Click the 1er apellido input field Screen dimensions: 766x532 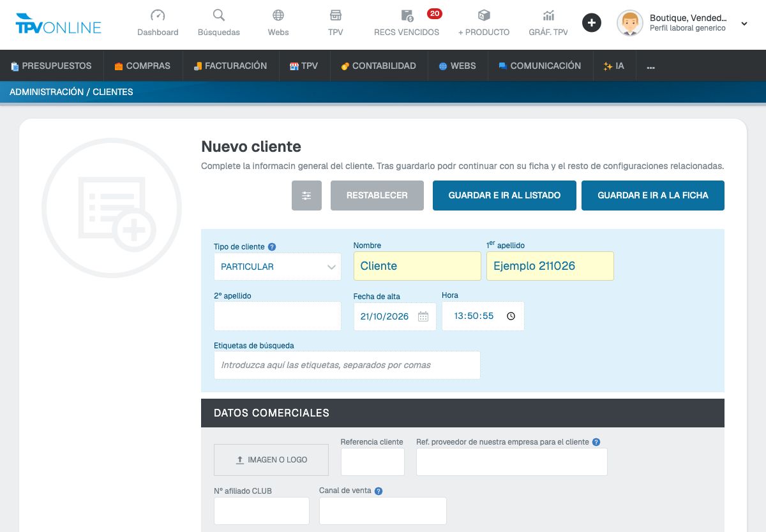click(x=550, y=266)
